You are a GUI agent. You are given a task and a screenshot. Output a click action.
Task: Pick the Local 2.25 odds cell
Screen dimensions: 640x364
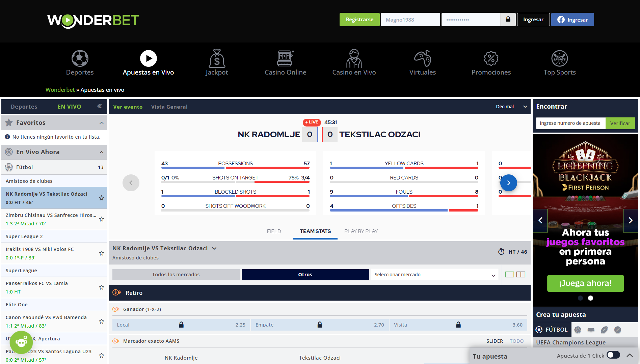(x=181, y=325)
